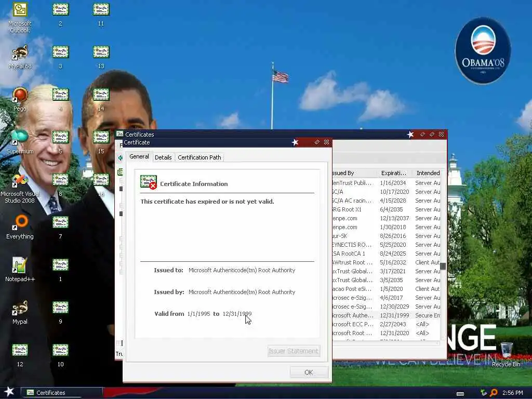Select certificate file named 5 on desktop
The height and width of the screenshot is (399, 532).
pos(60,142)
